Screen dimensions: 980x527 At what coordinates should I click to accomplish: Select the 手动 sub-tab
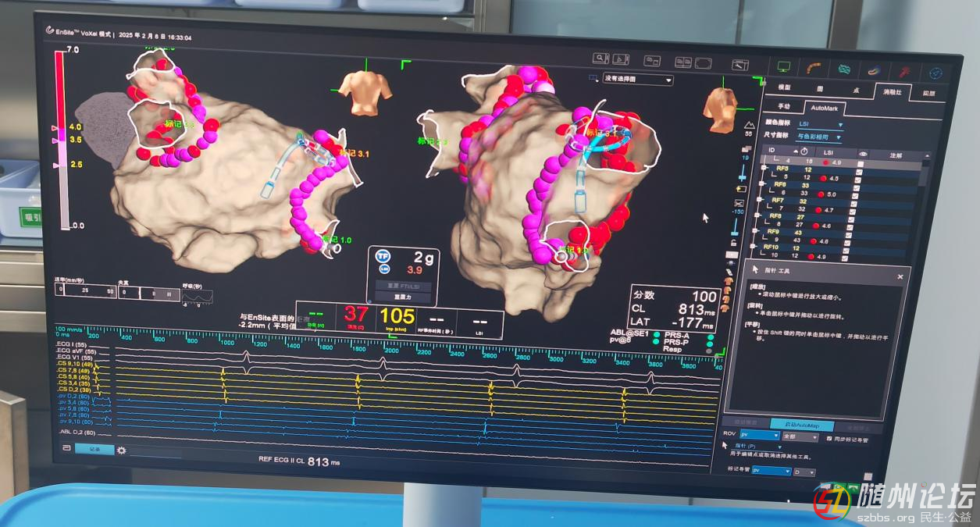point(784,106)
